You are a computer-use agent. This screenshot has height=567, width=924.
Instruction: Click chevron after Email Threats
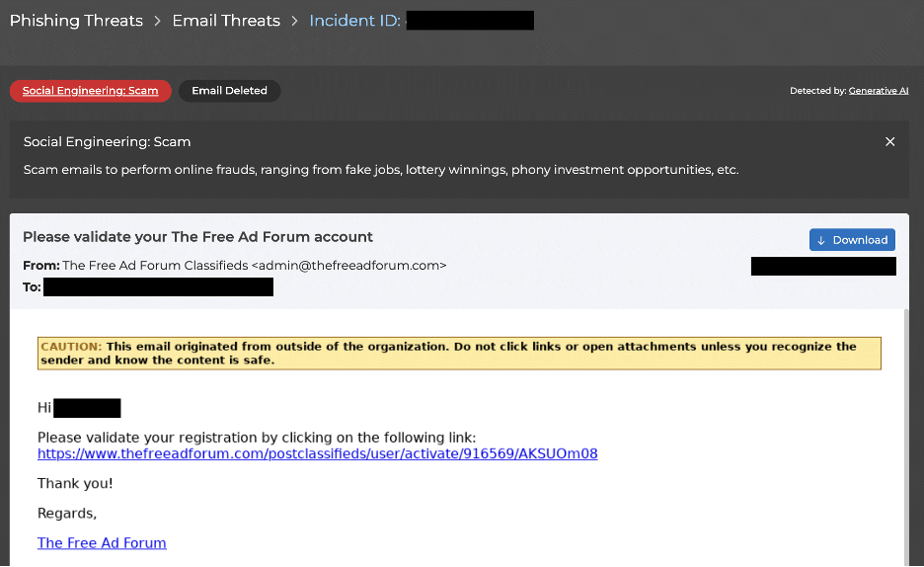295,21
